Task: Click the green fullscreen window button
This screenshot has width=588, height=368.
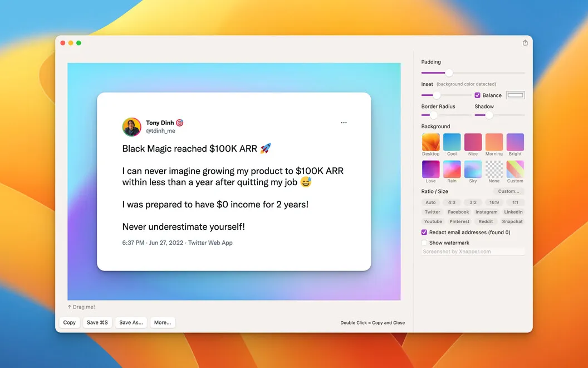Action: coord(79,43)
